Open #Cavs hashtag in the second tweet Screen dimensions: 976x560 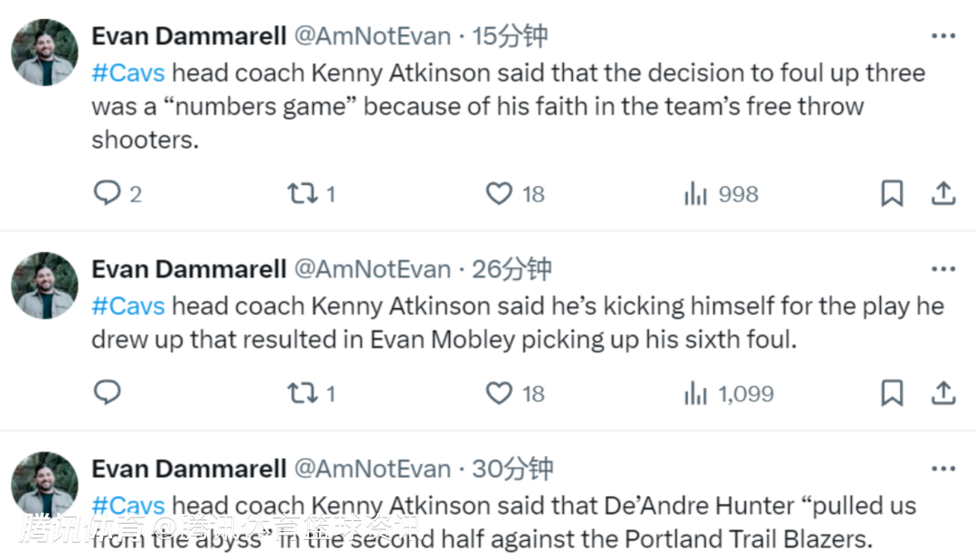128,306
